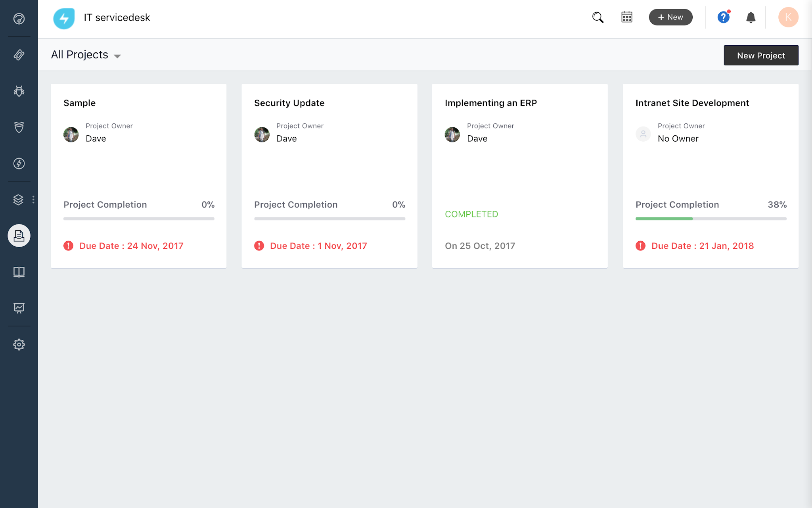Open Admin settings gear icon

(x=19, y=344)
